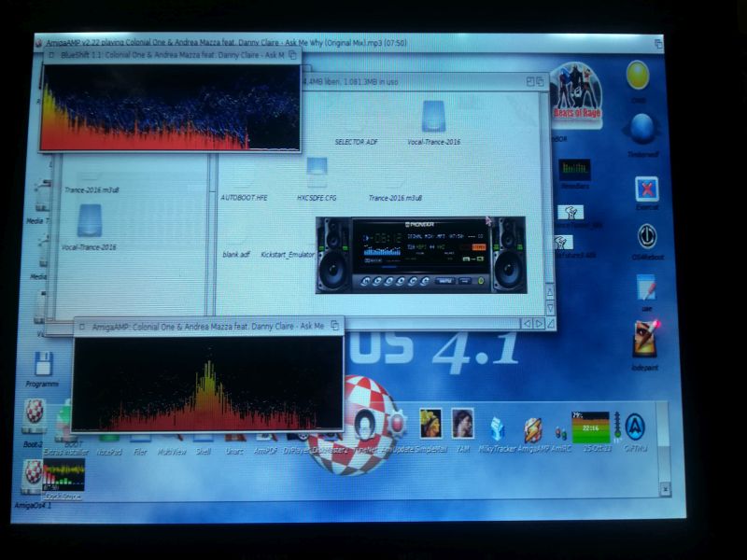Stop playback on the Pioneer player
Viewport: 747px width, 560px height.
click(x=401, y=282)
